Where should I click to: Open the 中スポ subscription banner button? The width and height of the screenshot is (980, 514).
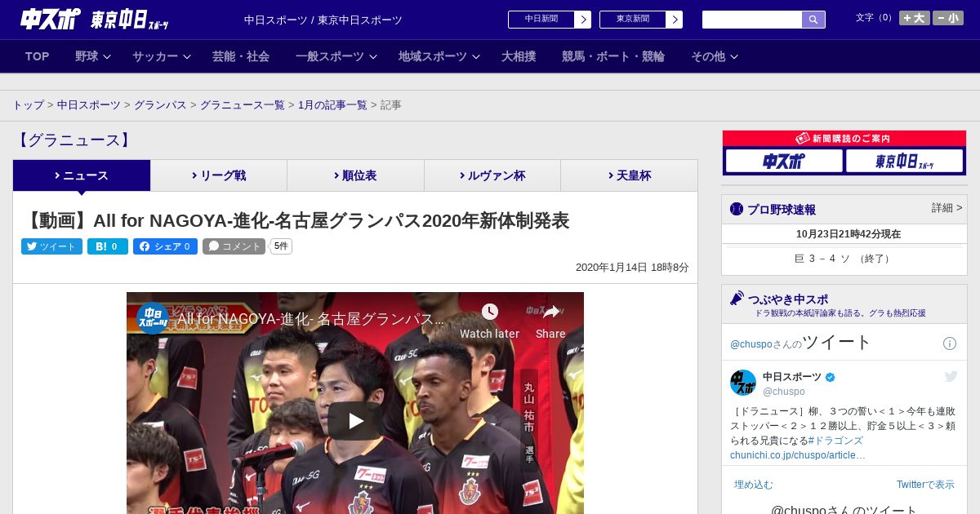click(784, 161)
